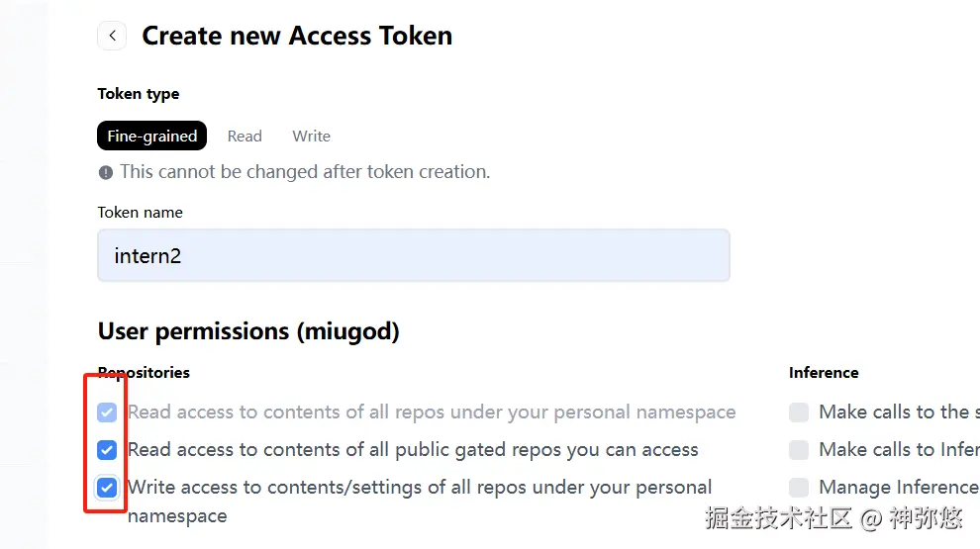Click the "Create new Access Token" title
The width and height of the screenshot is (980, 549).
click(x=297, y=36)
